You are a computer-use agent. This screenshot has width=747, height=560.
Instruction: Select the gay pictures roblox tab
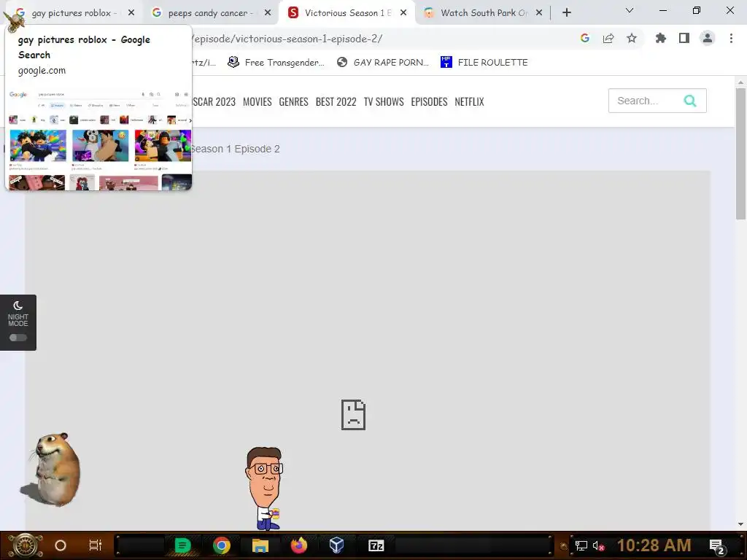[71, 13]
